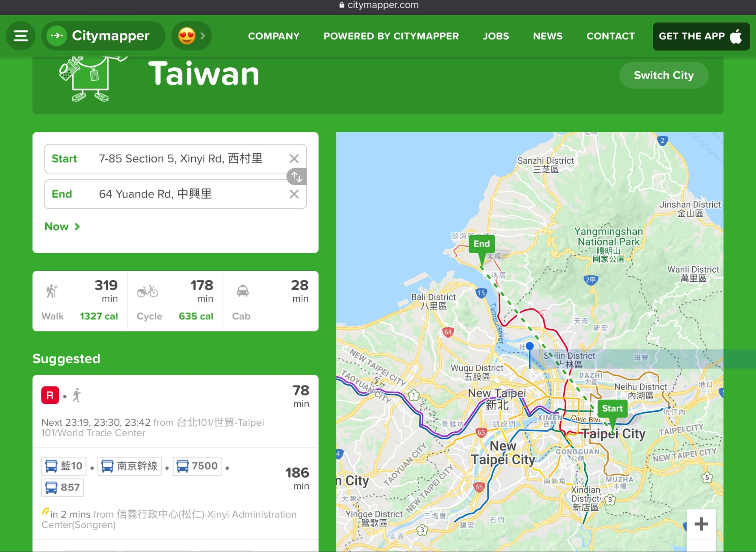
Task: Click the 藍10 bus badge
Action: tap(64, 466)
